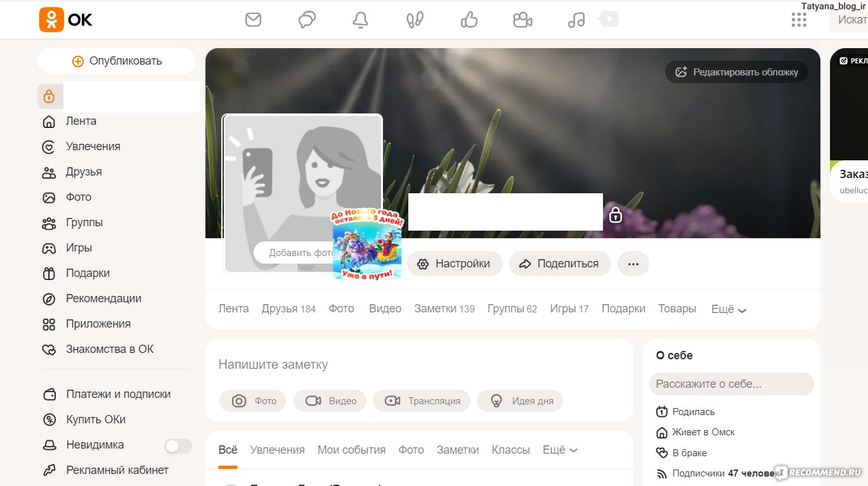
Task: Click the OK logo home icon
Action: pos(66,20)
